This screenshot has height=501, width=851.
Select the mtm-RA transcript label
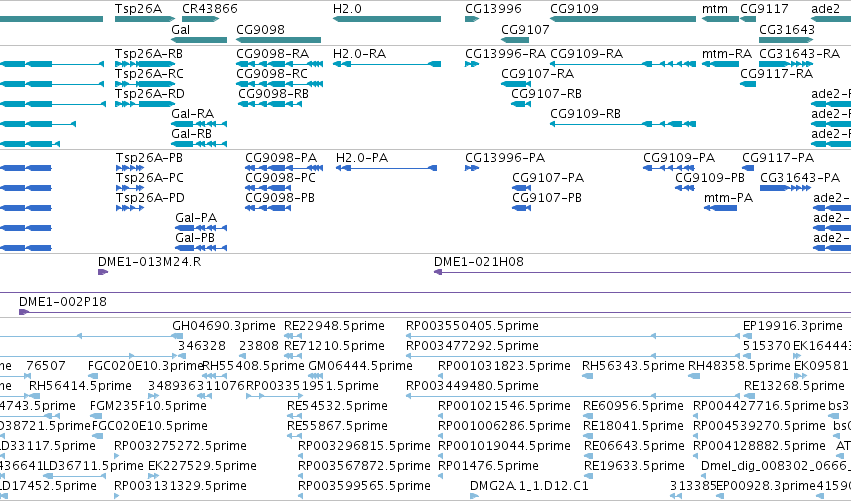[x=727, y=54]
